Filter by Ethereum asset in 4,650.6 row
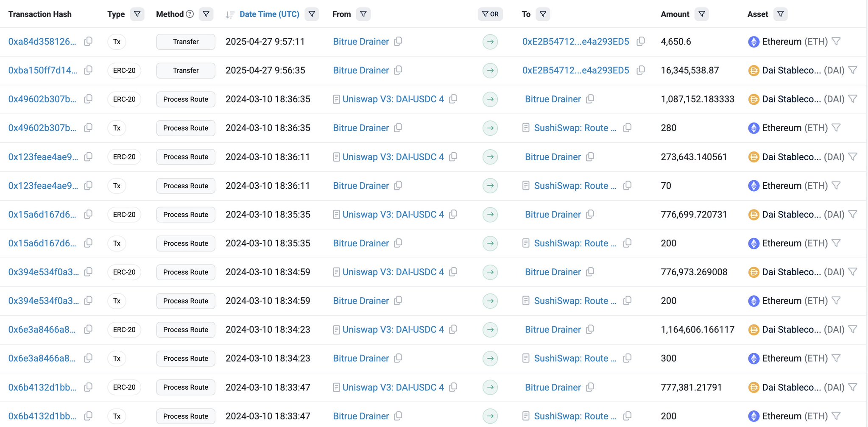This screenshot has width=868, height=427. 836,42
